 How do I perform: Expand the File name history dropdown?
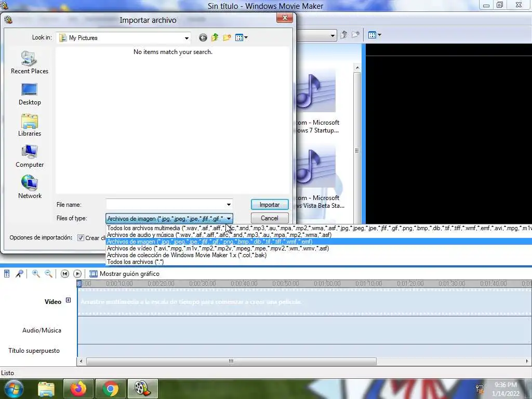pyautogui.click(x=229, y=205)
